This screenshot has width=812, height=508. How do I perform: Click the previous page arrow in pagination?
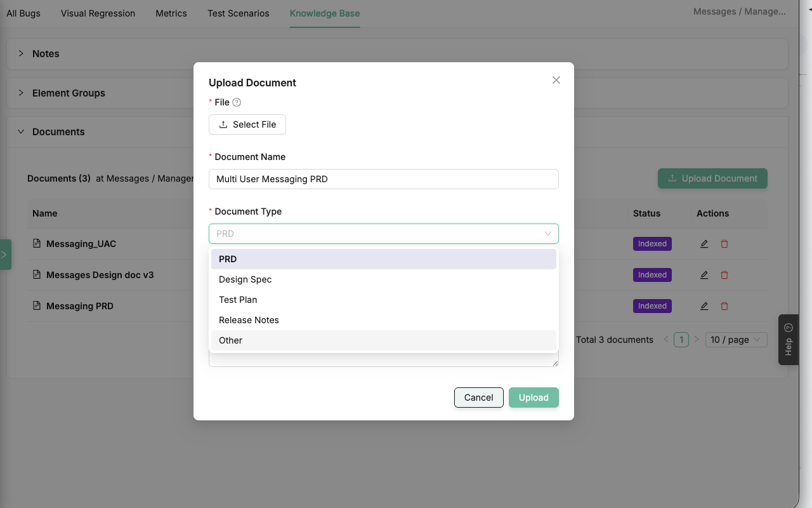(665, 340)
